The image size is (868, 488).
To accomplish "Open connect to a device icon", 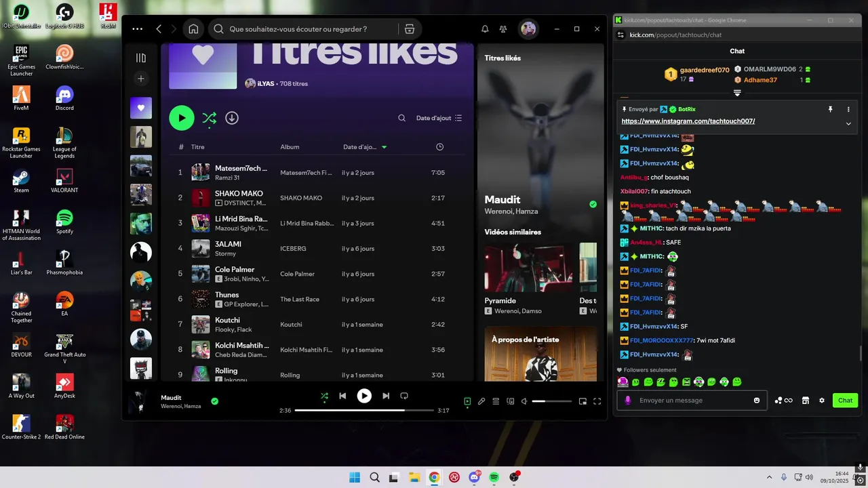I will click(x=511, y=401).
